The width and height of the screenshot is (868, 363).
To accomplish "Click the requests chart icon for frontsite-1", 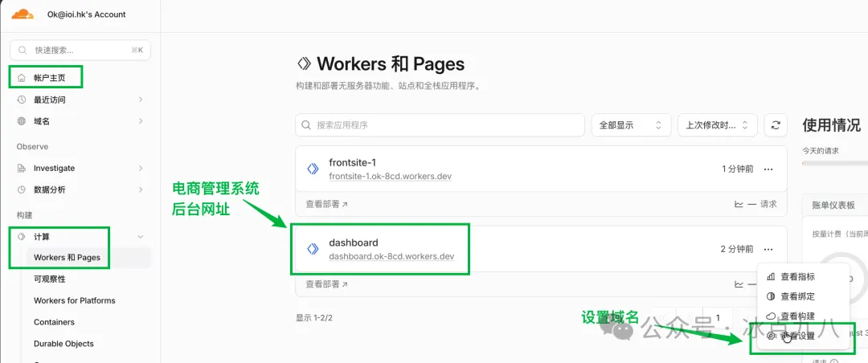I will pyautogui.click(x=739, y=204).
